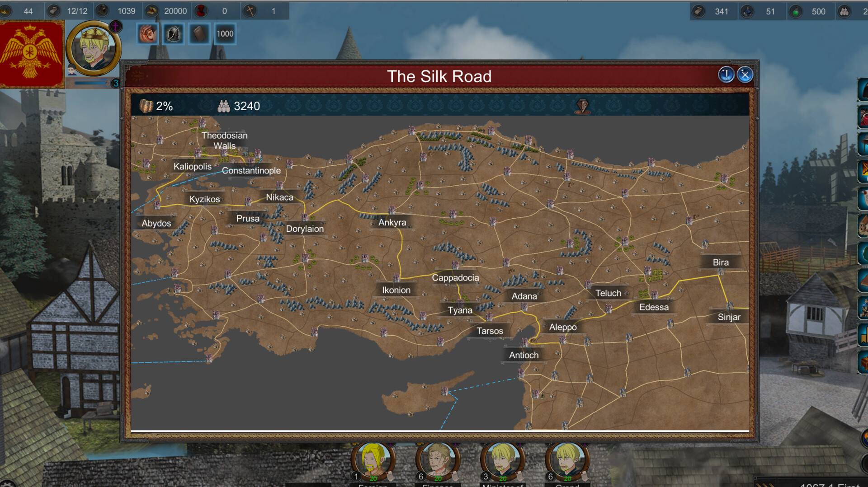Image resolution: width=868 pixels, height=487 pixels.
Task: Select the Finance minister portrait
Action: (438, 461)
